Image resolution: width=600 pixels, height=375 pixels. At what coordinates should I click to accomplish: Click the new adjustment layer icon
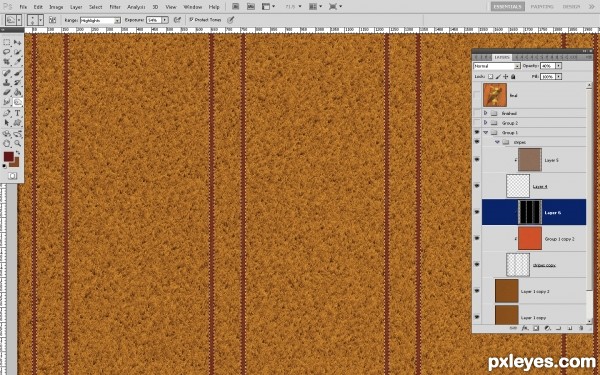(x=548, y=328)
